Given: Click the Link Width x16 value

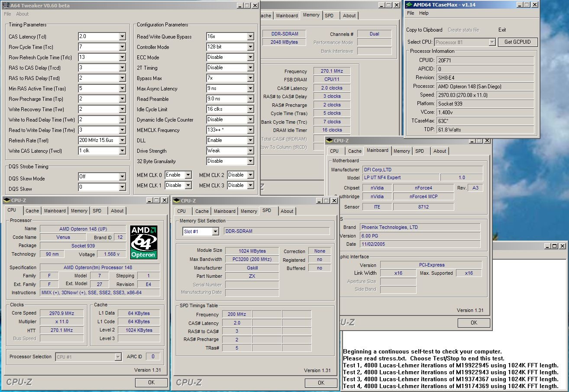Looking at the screenshot, I should pos(398,273).
